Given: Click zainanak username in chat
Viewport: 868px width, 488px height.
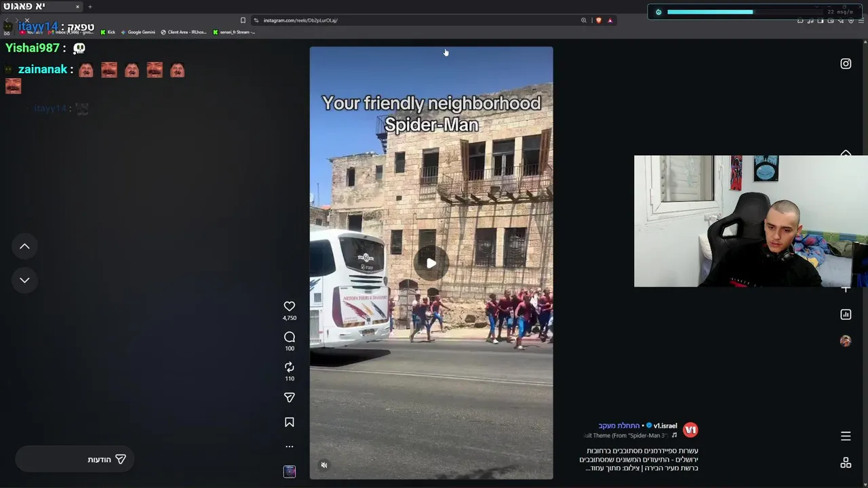Looking at the screenshot, I should pos(43,69).
